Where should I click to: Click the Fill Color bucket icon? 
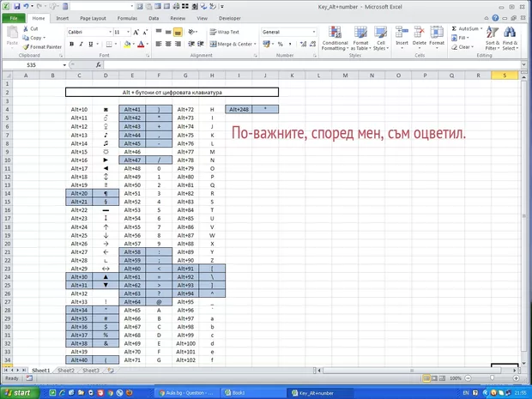[x=127, y=44]
